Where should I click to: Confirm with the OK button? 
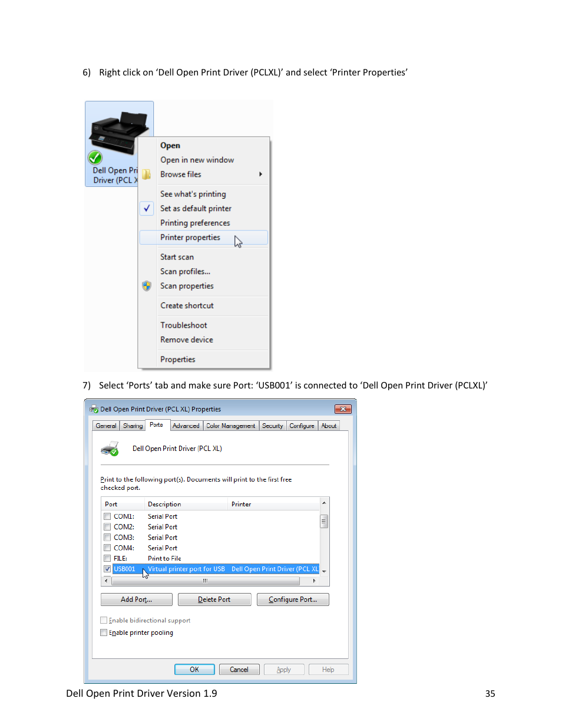(x=194, y=670)
